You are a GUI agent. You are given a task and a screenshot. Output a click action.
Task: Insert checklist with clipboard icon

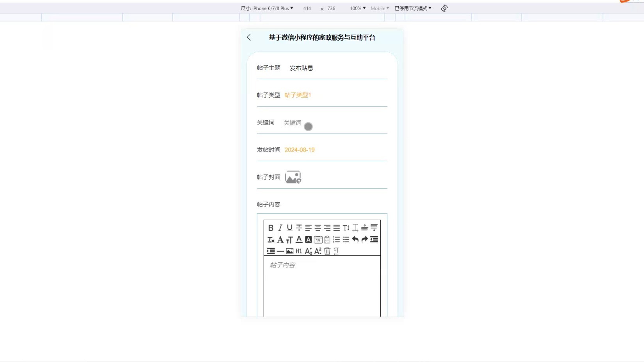(327, 239)
